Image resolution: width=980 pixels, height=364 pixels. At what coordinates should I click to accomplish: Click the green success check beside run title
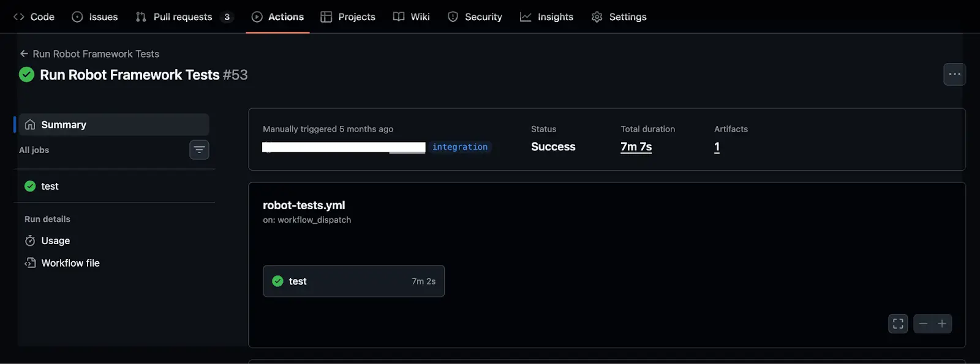click(26, 75)
